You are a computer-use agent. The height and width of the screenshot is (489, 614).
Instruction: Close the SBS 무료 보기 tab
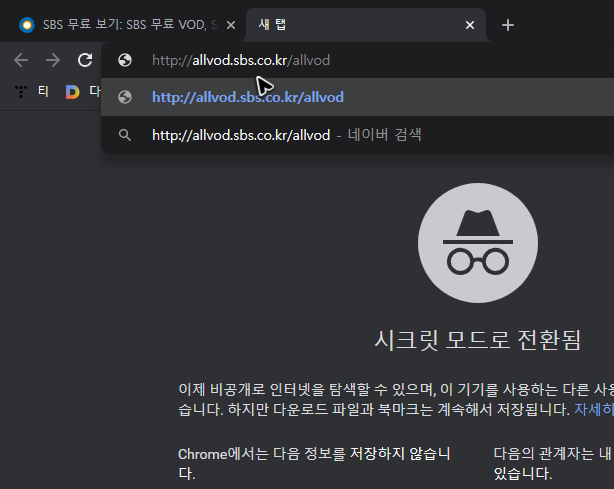(231, 25)
